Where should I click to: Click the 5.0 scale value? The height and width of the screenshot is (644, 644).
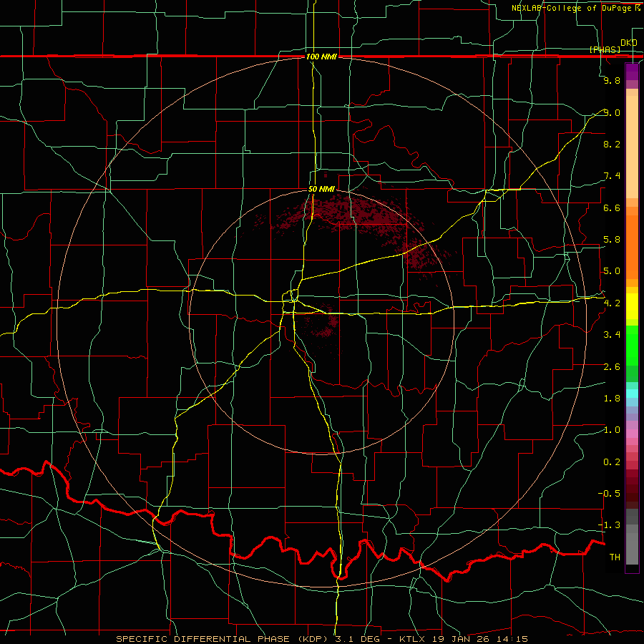[612, 271]
